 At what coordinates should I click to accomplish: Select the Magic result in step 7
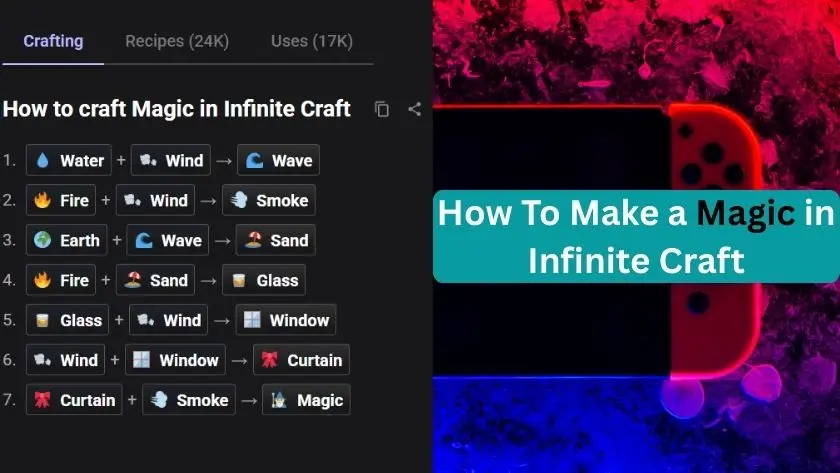pos(306,400)
